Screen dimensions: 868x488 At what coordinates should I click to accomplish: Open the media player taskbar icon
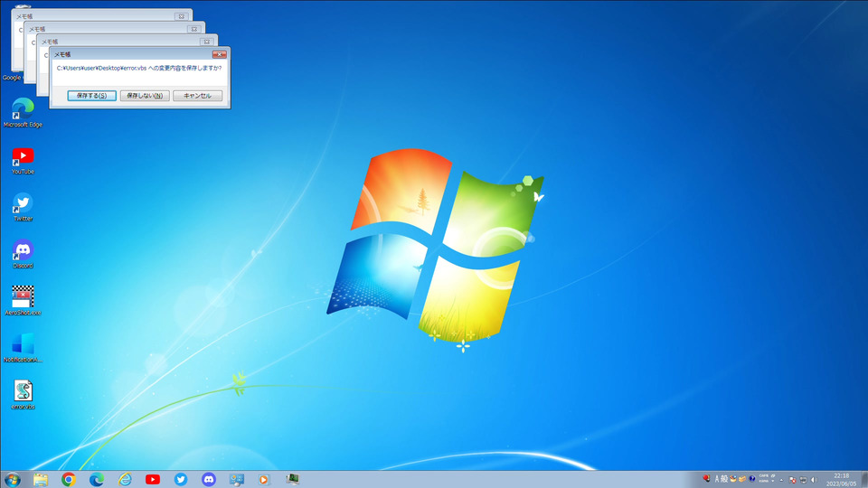point(264,479)
